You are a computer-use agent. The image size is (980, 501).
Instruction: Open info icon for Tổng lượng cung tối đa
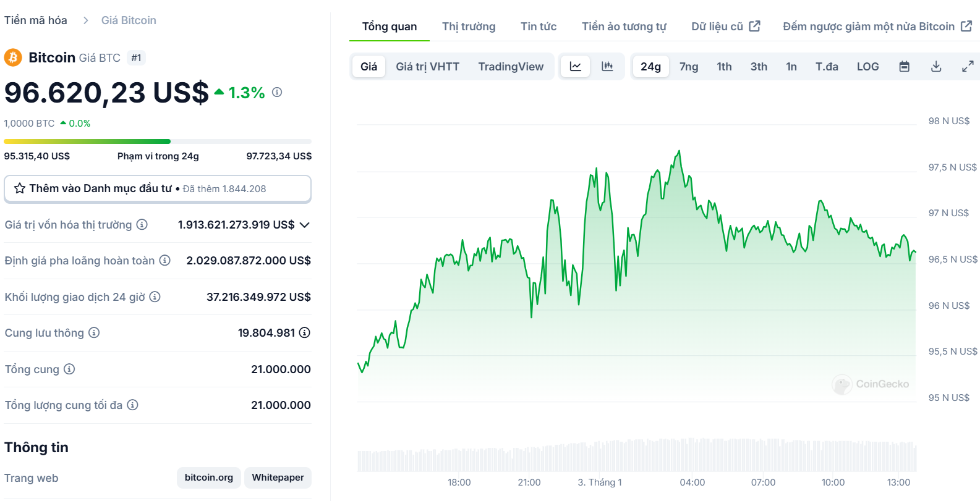[x=133, y=405]
